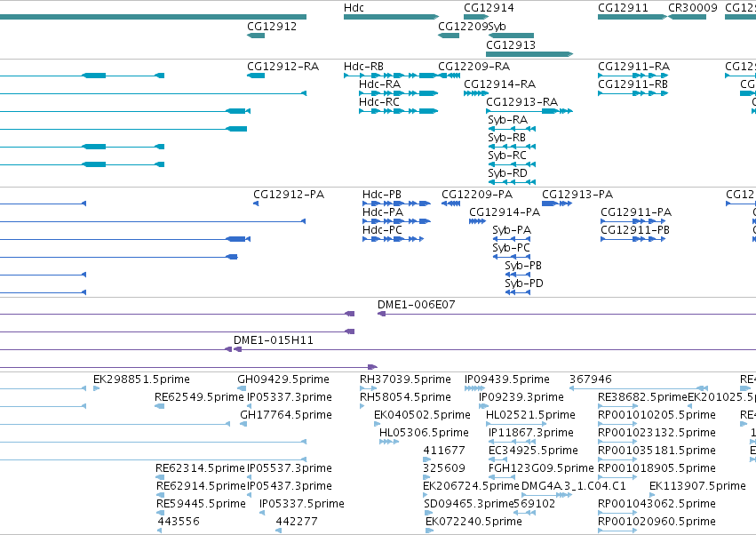This screenshot has width=756, height=535.
Task: Click the CG12911-PA protein label
Action: [x=636, y=212]
